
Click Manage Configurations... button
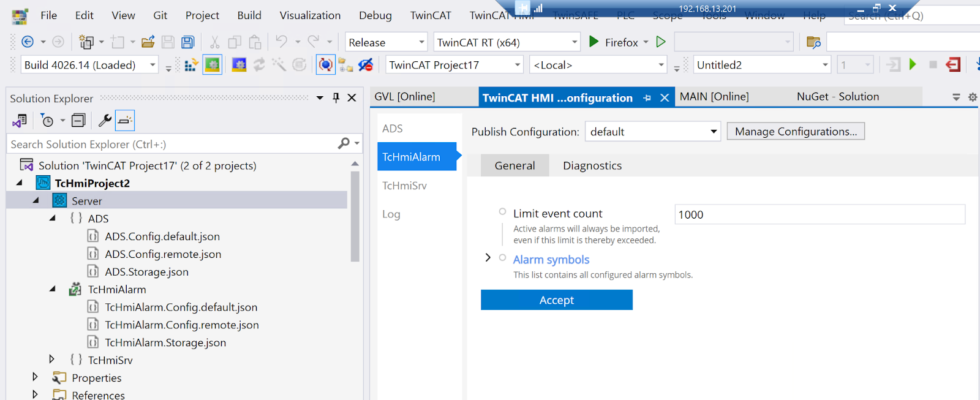coord(796,132)
